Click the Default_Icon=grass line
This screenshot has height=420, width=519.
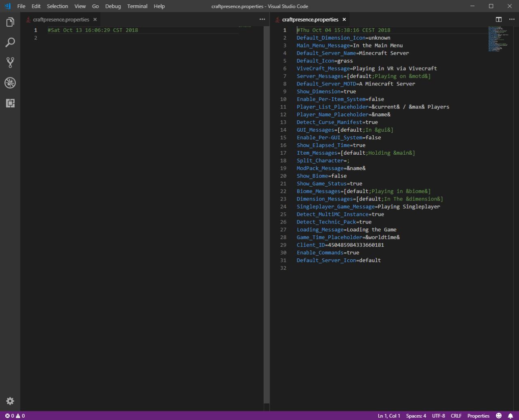(324, 61)
